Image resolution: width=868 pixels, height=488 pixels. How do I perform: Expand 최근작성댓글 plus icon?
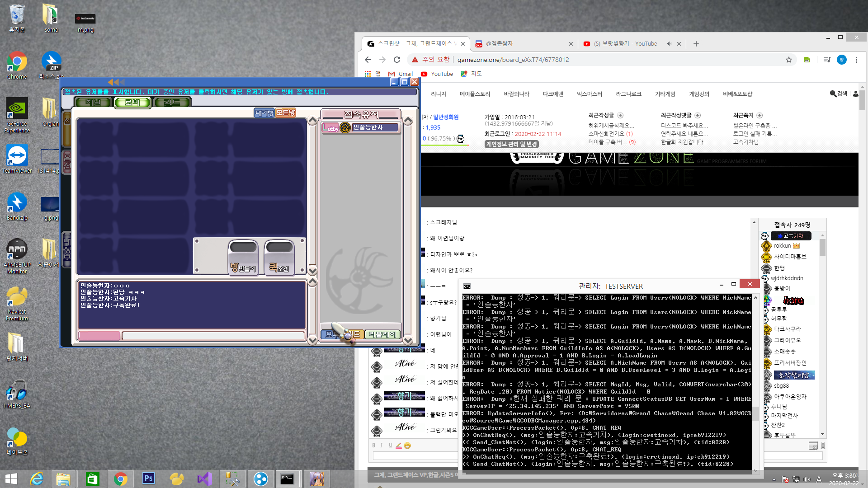(698, 115)
